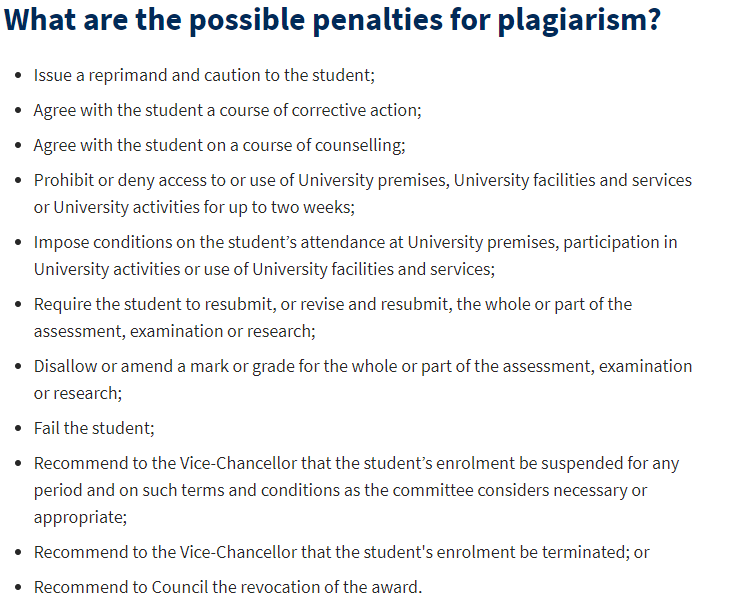The image size is (744, 604).
Task: Click the "Require the student to resubmit" line
Action: click(332, 304)
